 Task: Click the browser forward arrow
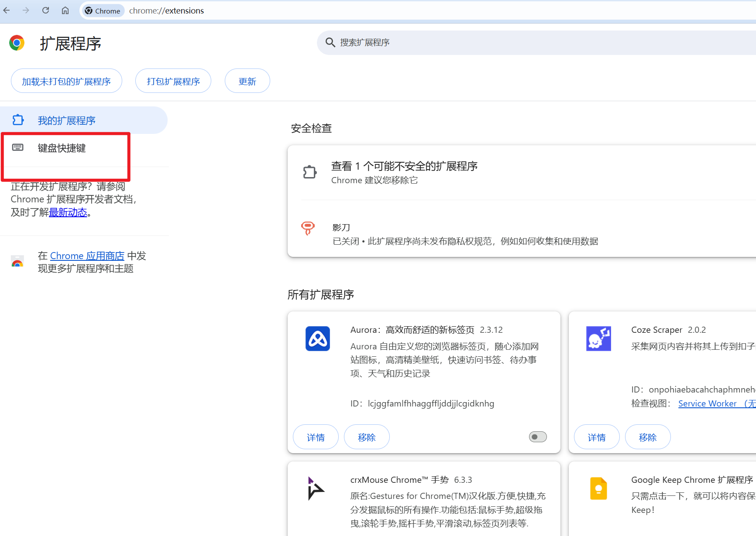coord(26,10)
